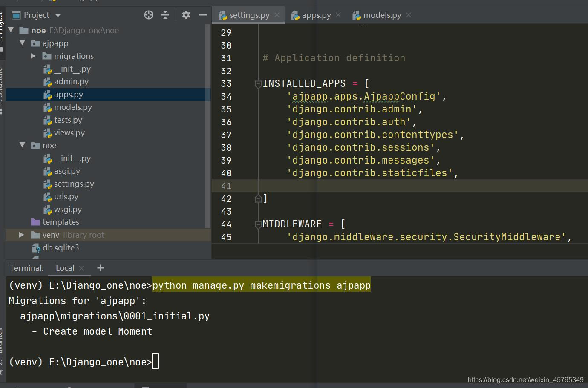The image size is (588, 388).
Task: Click the migrations folder icon
Action: click(47, 56)
